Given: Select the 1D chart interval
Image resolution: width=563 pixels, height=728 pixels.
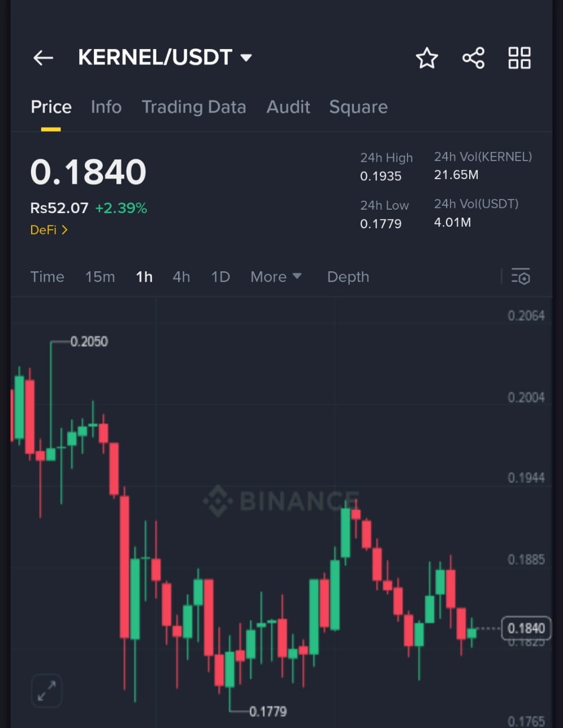Looking at the screenshot, I should pos(220,277).
